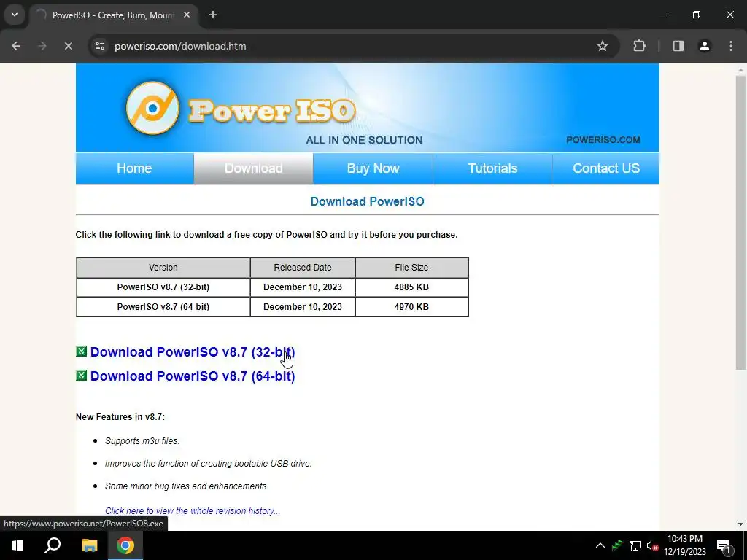
Task: Download PowerISO v8.7 (64-bit) link
Action: coord(193,376)
